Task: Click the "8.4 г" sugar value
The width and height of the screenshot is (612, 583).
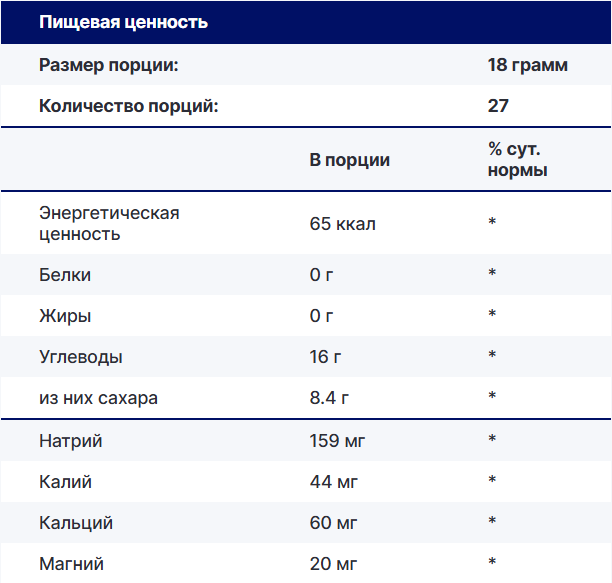Action: tap(329, 398)
